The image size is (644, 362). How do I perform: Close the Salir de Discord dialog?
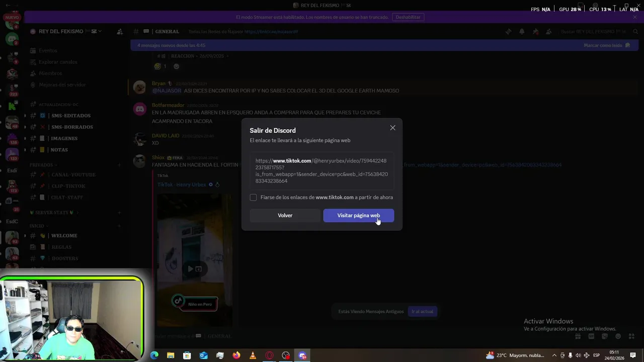pyautogui.click(x=392, y=128)
